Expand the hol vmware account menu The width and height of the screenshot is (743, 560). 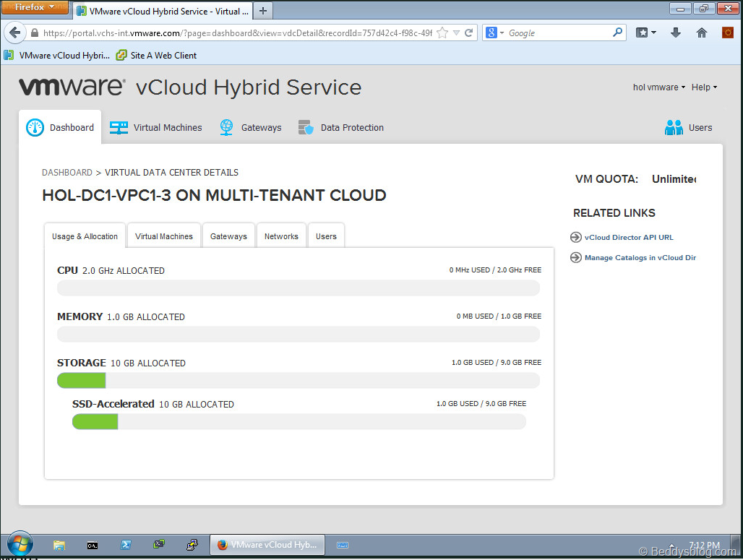coord(659,87)
